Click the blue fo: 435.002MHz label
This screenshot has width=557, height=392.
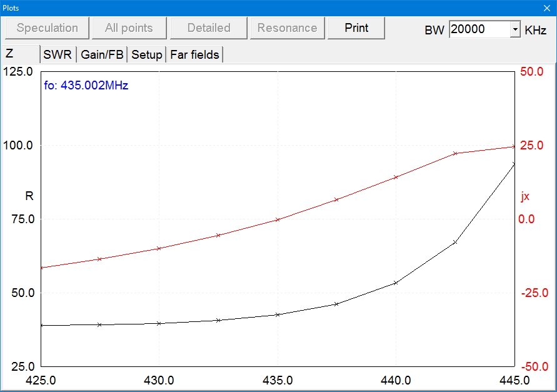[86, 86]
